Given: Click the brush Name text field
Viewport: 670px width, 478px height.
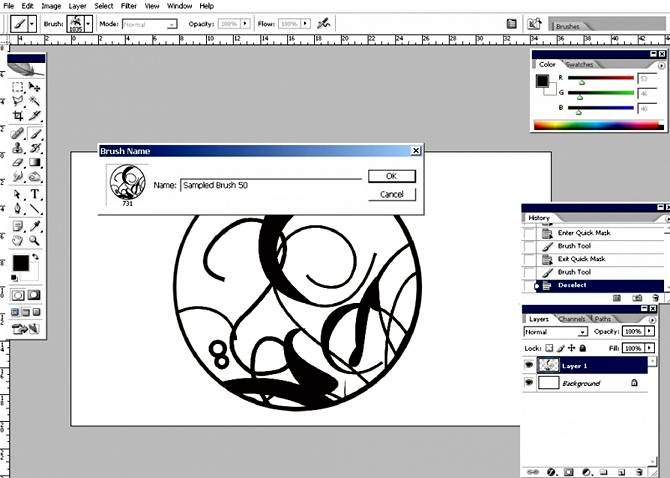Looking at the screenshot, I should click(268, 185).
